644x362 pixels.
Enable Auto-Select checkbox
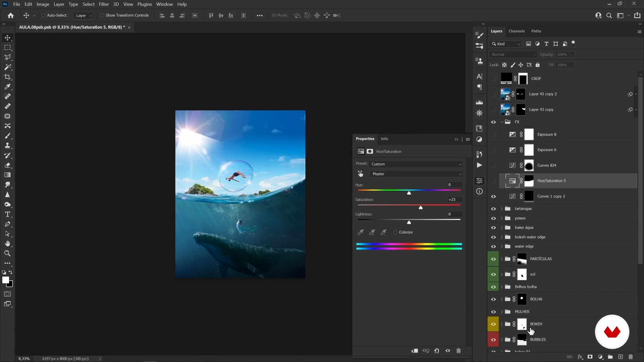pyautogui.click(x=43, y=15)
